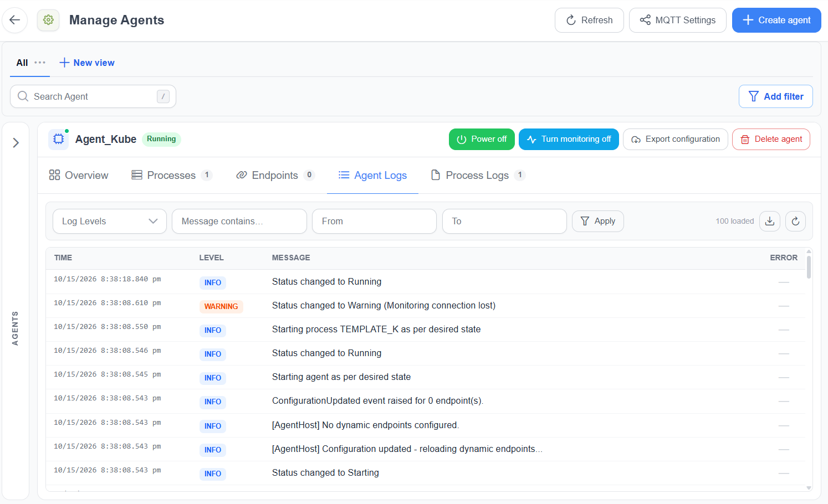
Task: Click timestamp 10/15/2026 8:38:18.840 pm
Action: pyautogui.click(x=108, y=279)
